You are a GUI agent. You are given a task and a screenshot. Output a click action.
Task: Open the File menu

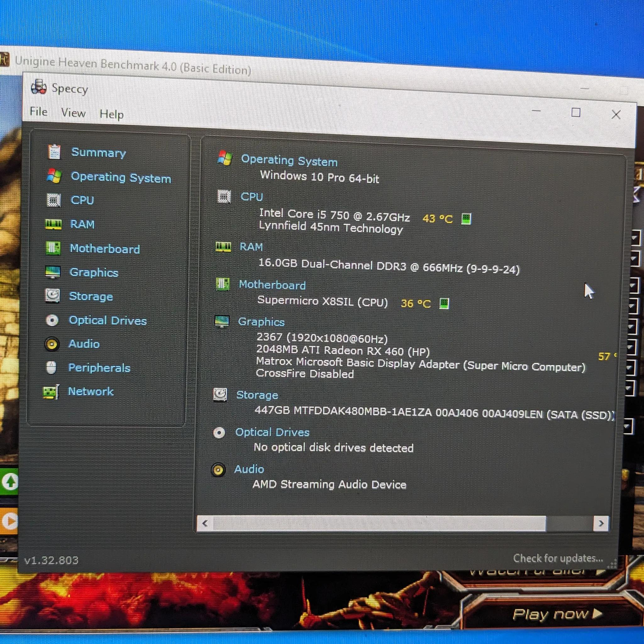(x=39, y=111)
